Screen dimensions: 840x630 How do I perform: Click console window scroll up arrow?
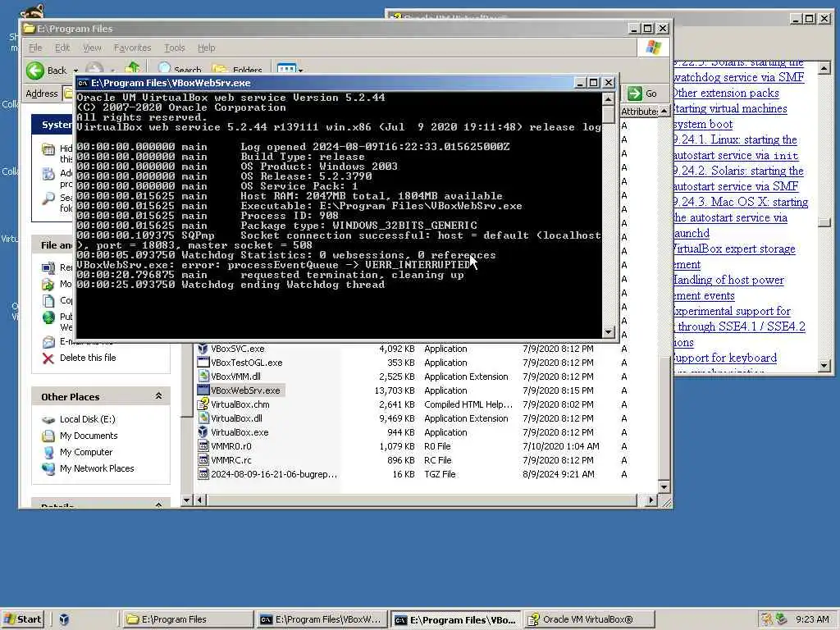pos(608,99)
